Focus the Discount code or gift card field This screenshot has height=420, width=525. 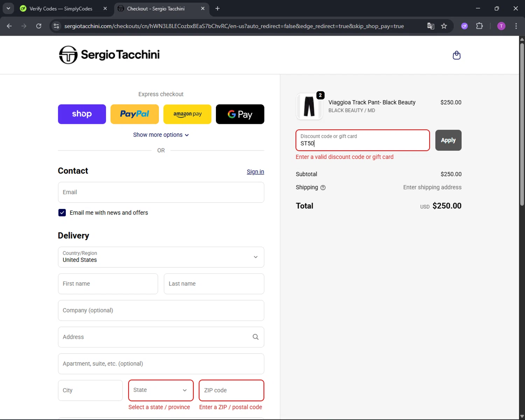[x=363, y=140]
